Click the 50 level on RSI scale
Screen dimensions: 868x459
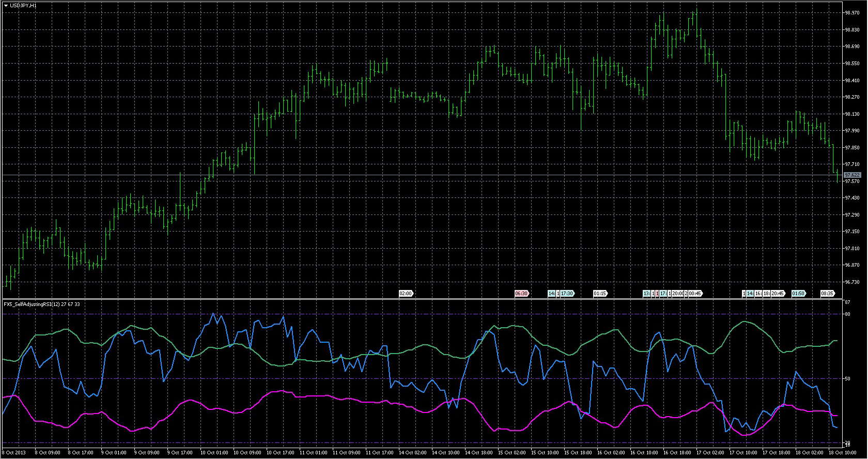click(847, 379)
